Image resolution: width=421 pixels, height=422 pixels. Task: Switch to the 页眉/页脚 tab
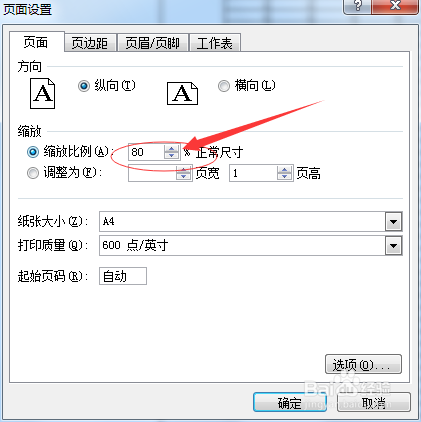153,43
